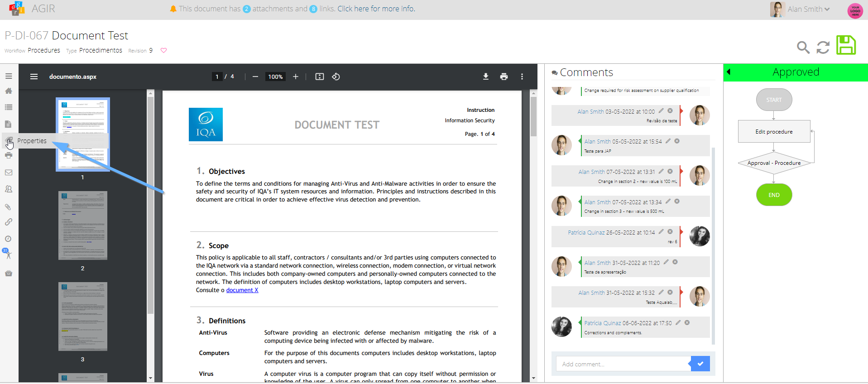The width and height of the screenshot is (868, 384).
Task: Delete Patrícia Quinaz 26-05-2022 comment
Action: coord(670,232)
